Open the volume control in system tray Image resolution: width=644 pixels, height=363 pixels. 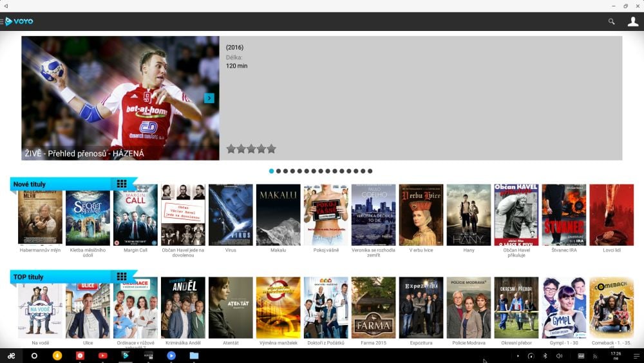coord(560,356)
